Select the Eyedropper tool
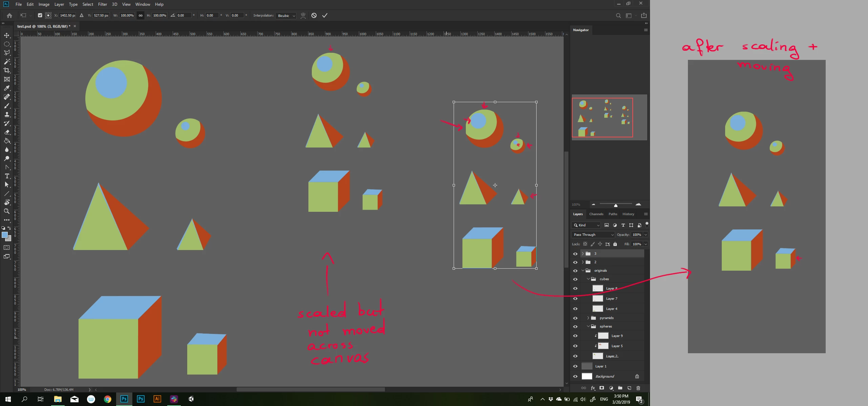Image resolution: width=868 pixels, height=406 pixels. click(7, 88)
